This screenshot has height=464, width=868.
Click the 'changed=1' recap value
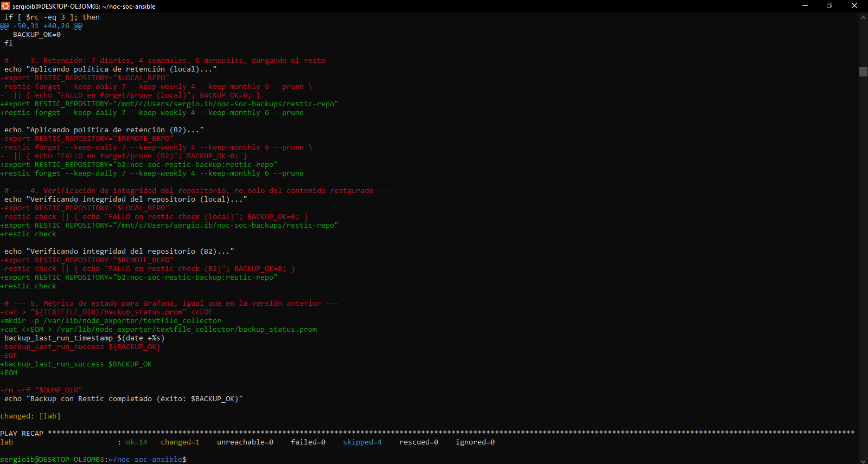(x=180, y=442)
